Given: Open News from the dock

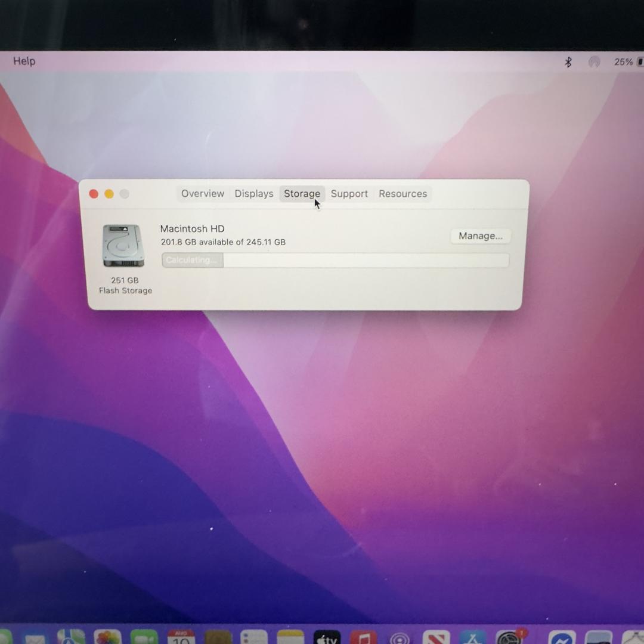Looking at the screenshot, I should [436, 637].
